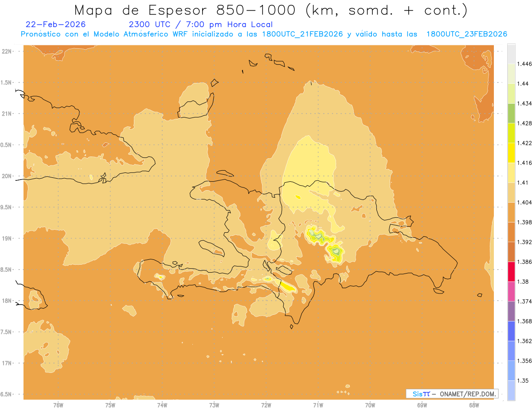
Task: Pick the bright yellow swatch between 1.416 and 1.422
Action: [x=511, y=153]
